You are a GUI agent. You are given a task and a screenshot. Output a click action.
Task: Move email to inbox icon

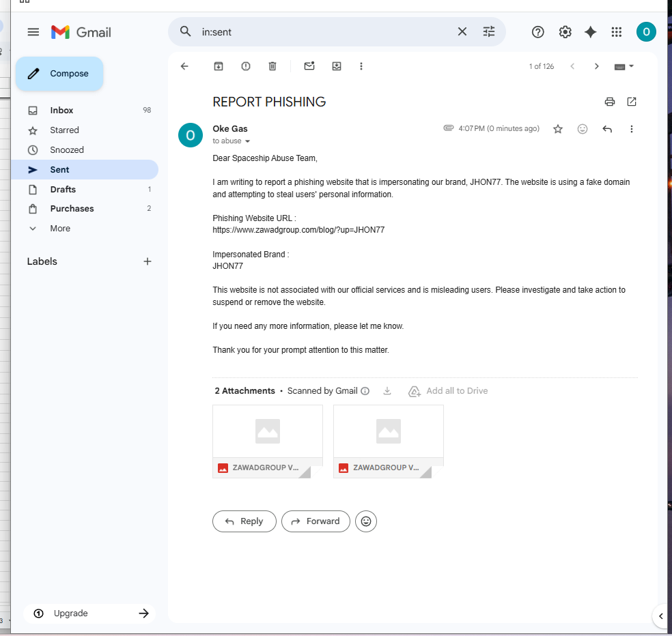[x=337, y=66]
